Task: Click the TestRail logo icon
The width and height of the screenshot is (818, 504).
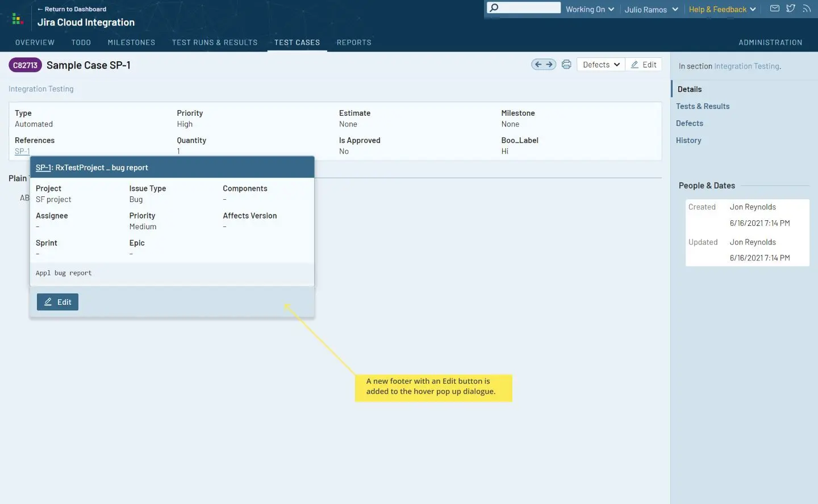Action: 18,19
